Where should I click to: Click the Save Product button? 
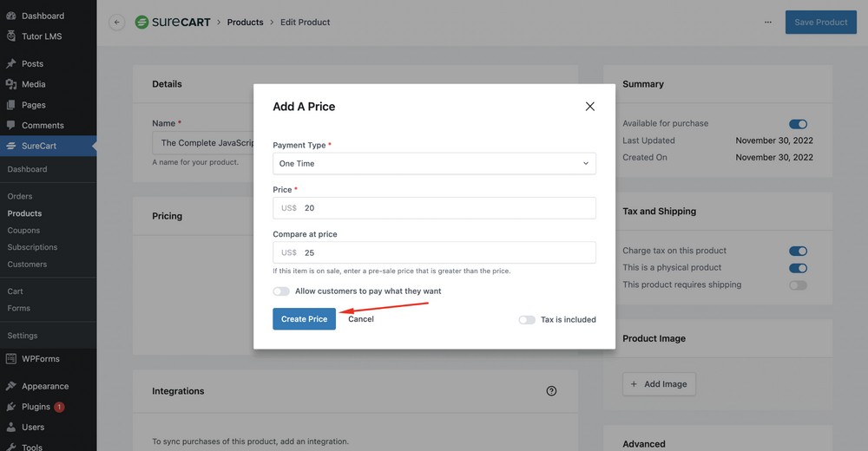tap(820, 23)
